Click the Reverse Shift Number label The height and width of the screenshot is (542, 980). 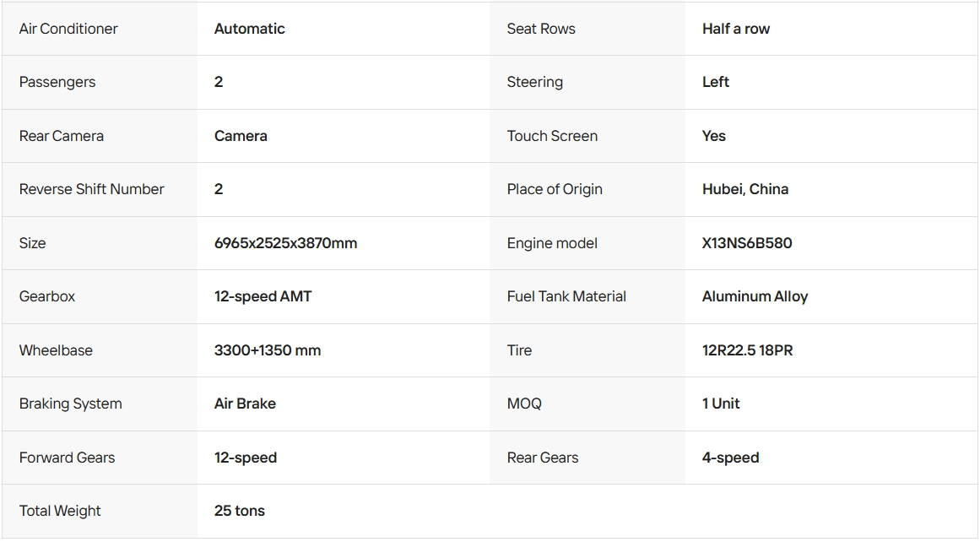[91, 189]
